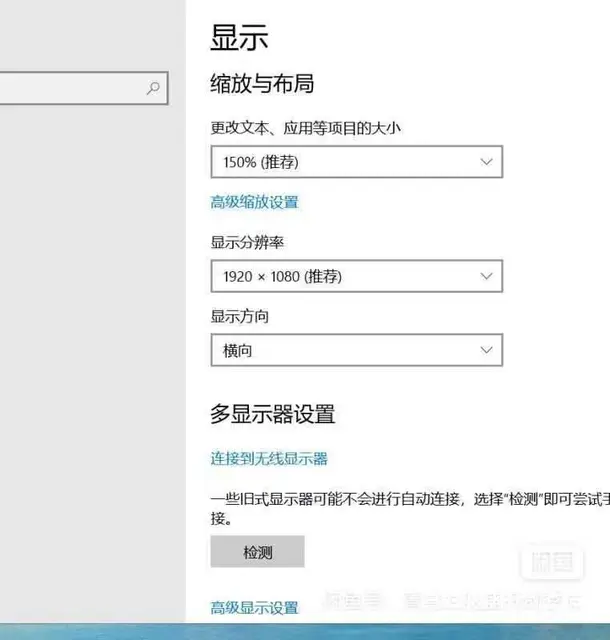The image size is (610, 640).
Task: Click the 缩放与布局 section heading
Action: coord(262,83)
